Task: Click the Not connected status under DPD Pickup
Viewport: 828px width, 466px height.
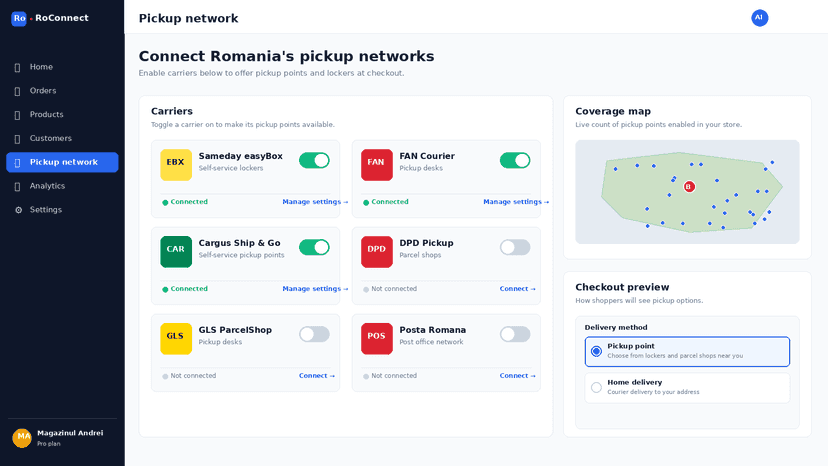Action: click(390, 289)
